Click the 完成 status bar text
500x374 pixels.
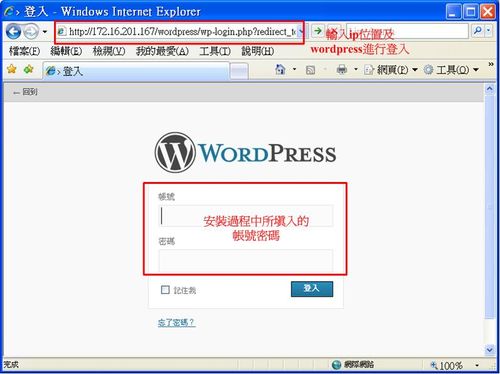11,365
